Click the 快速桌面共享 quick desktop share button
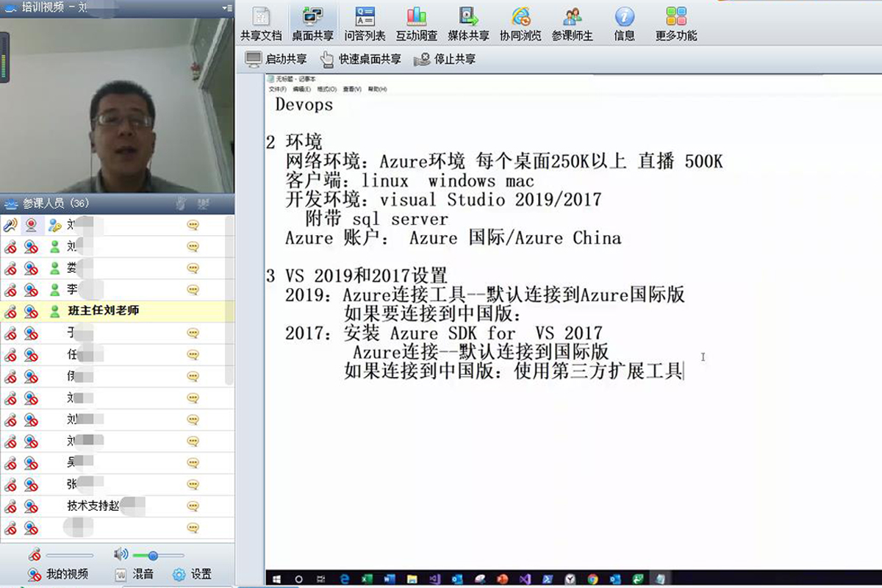Viewport: 882px width, 588px height. point(360,59)
